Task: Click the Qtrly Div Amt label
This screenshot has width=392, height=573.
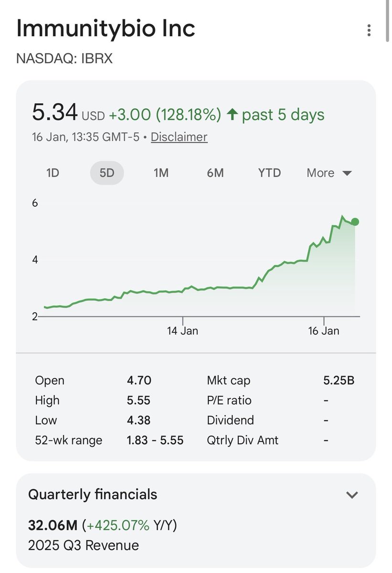Action: point(243,440)
